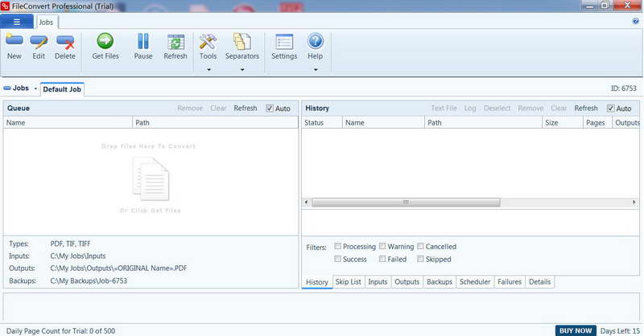
Task: Click the History Path column header
Action: 484,123
